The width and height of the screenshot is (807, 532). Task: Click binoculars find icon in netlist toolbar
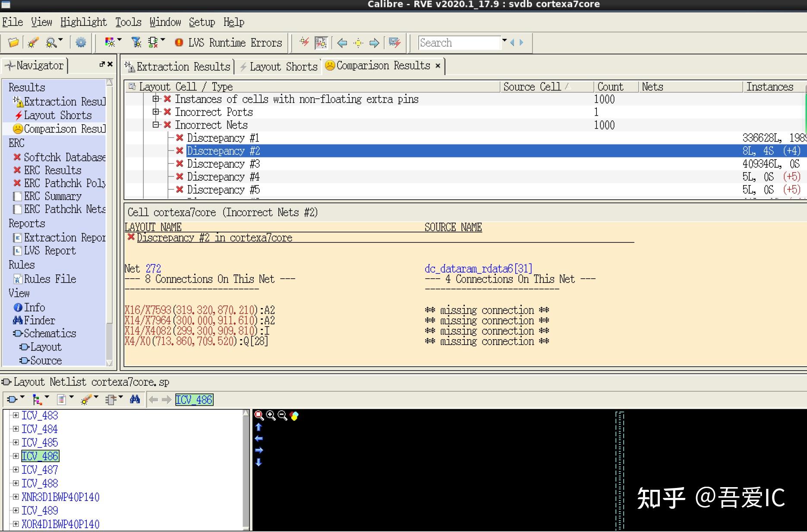[135, 399]
